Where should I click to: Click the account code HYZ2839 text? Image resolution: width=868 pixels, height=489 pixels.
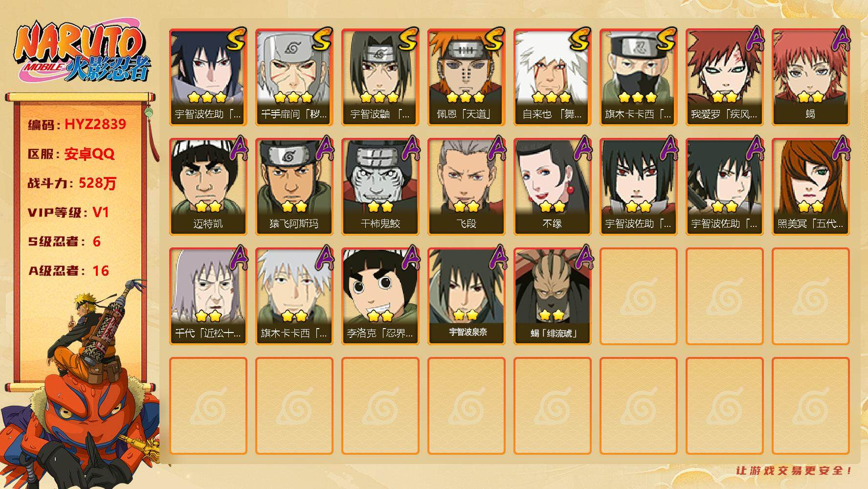click(x=95, y=124)
